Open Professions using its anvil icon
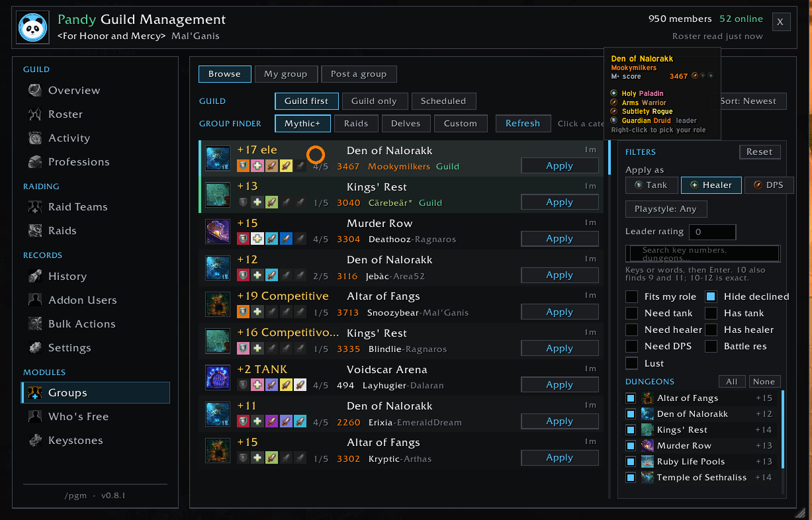The height and width of the screenshot is (520, 812). coord(36,161)
